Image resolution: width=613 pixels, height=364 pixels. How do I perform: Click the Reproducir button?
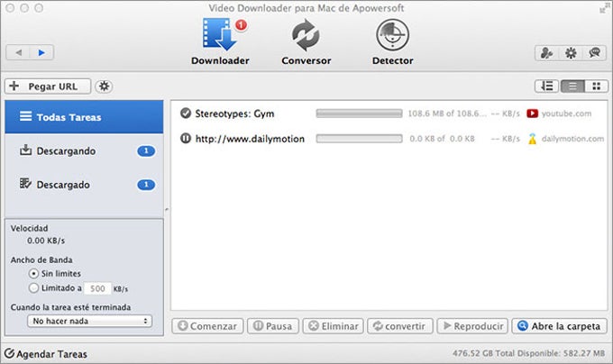pos(472,326)
